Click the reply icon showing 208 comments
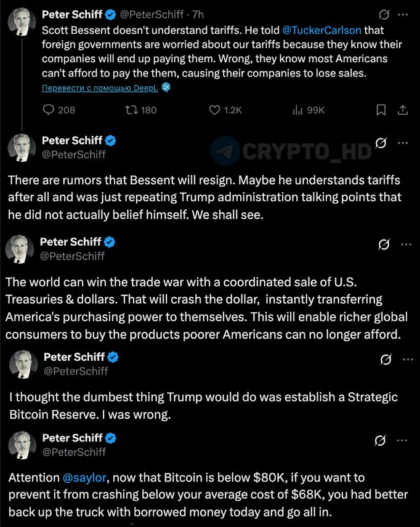420x527 pixels. click(49, 110)
